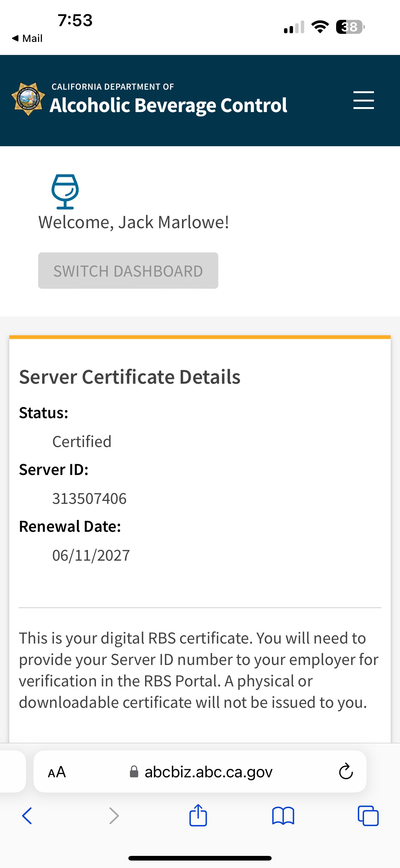
Task: Show all open Safari tabs
Action: [x=368, y=816]
